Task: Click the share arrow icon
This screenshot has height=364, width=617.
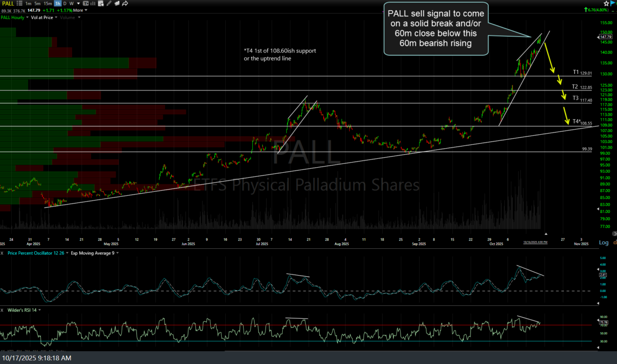Action: point(126,4)
